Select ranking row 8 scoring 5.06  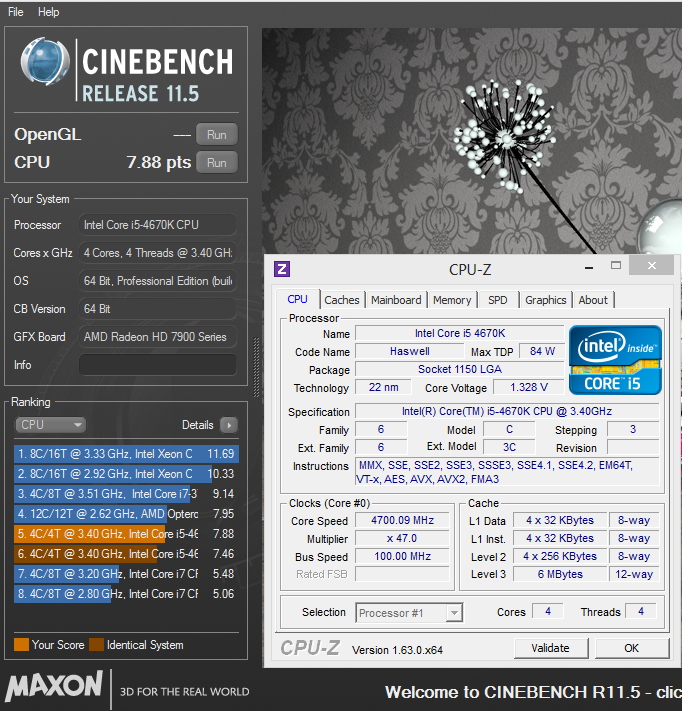tap(126, 594)
